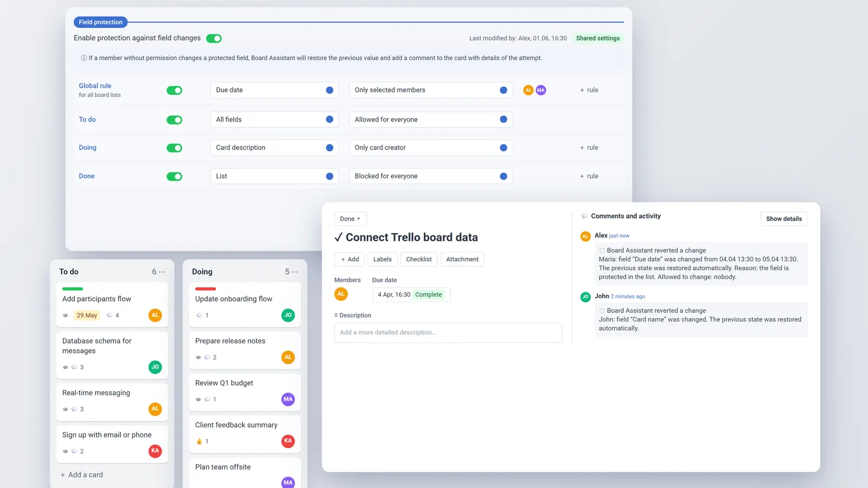Click the card description input field
This screenshot has height=488, width=868.
pyautogui.click(x=448, y=332)
